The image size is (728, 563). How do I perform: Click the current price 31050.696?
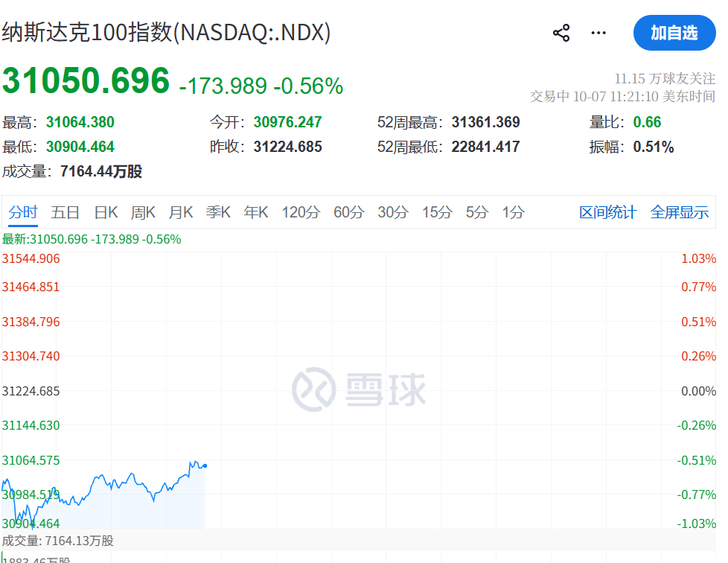point(86,81)
